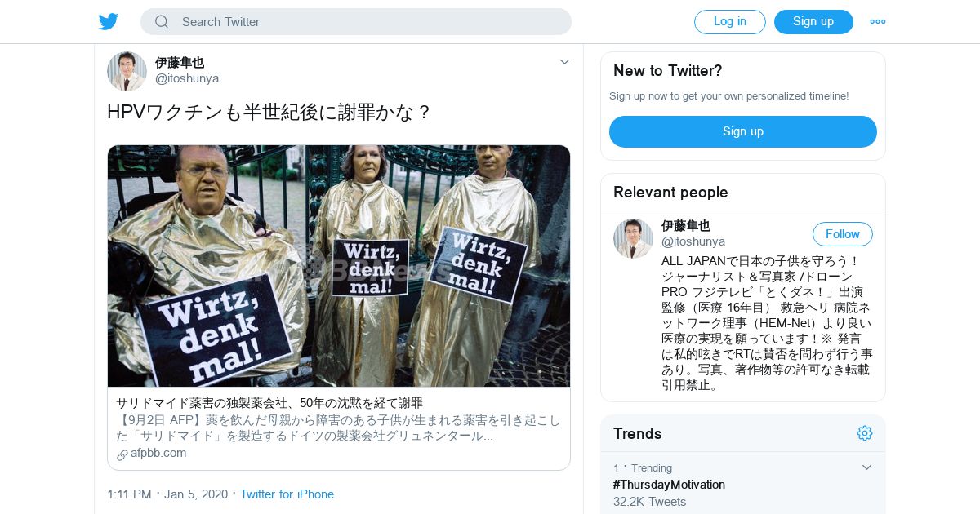Viewport: 980px width, 514px height.
Task: Click the @itoshunya handle in tweet header
Action: (187, 78)
